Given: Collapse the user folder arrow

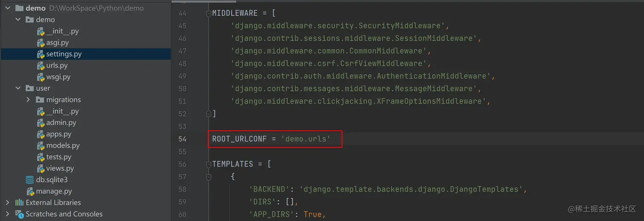Looking at the screenshot, I should 18,88.
